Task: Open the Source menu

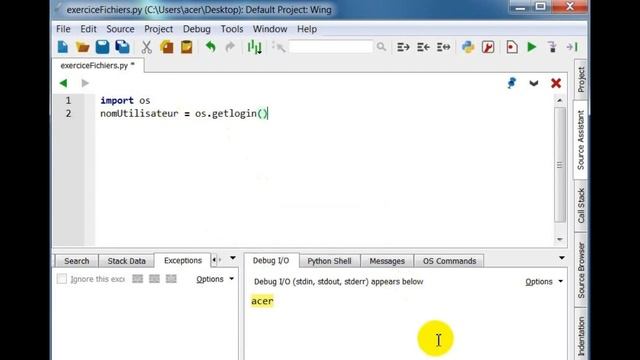Action: (120, 29)
